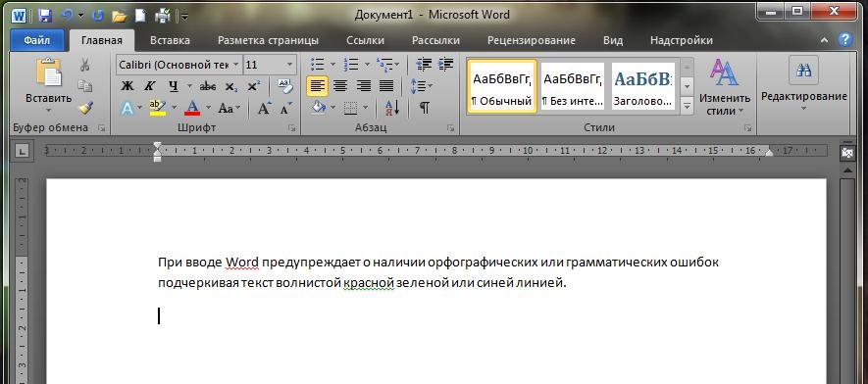
Task: Activate the Format Painter brush
Action: (x=85, y=108)
